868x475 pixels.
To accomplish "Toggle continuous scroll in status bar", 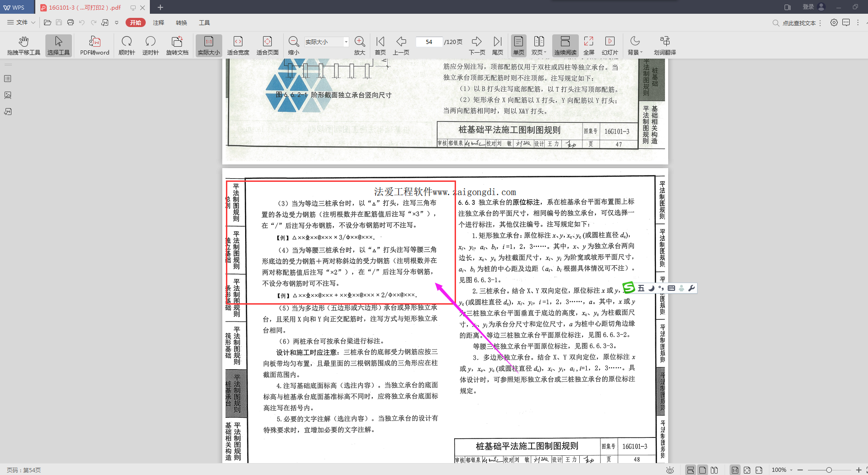I will (691, 470).
